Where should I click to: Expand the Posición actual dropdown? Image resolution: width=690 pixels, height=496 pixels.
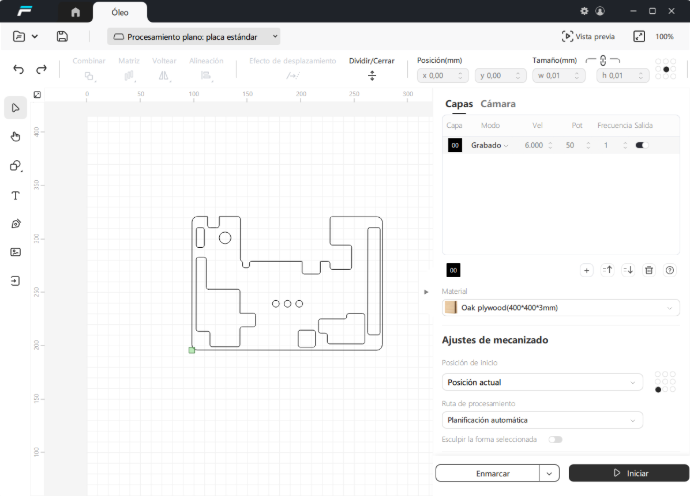point(542,382)
